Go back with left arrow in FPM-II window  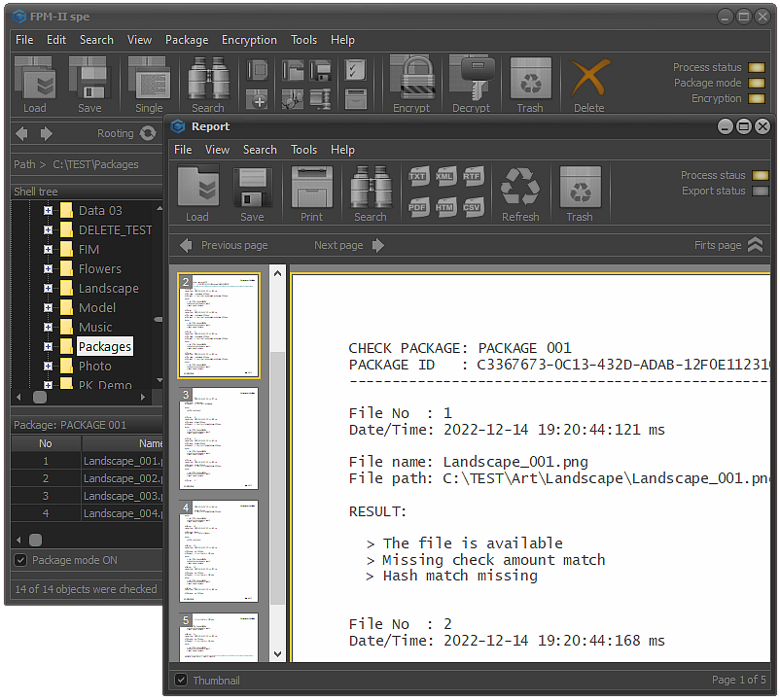(22, 133)
